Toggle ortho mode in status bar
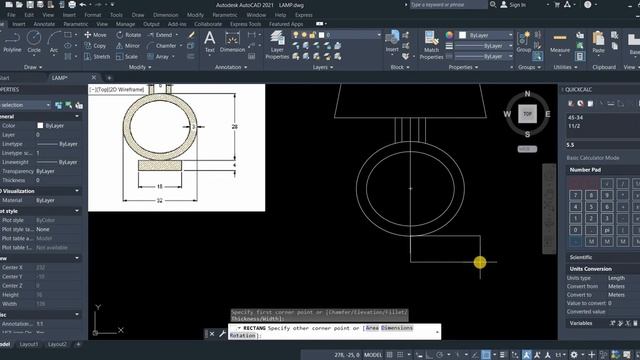The image size is (640, 360). point(429,355)
